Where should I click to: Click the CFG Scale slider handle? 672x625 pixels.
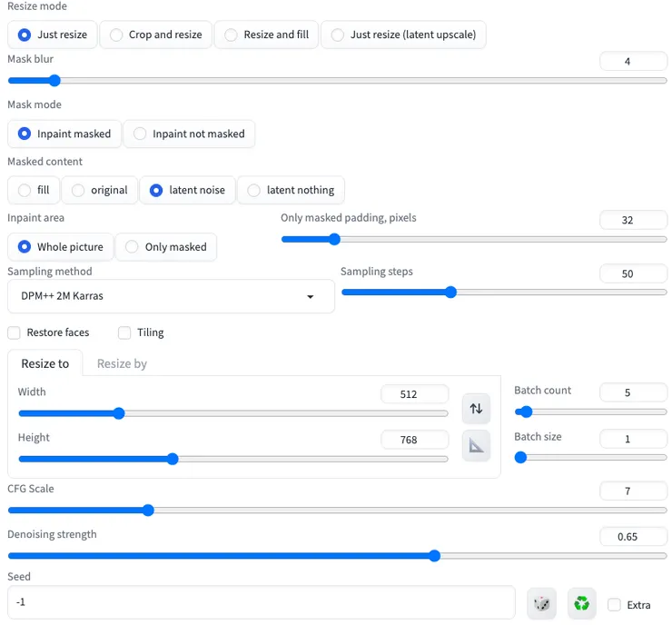[148, 511]
